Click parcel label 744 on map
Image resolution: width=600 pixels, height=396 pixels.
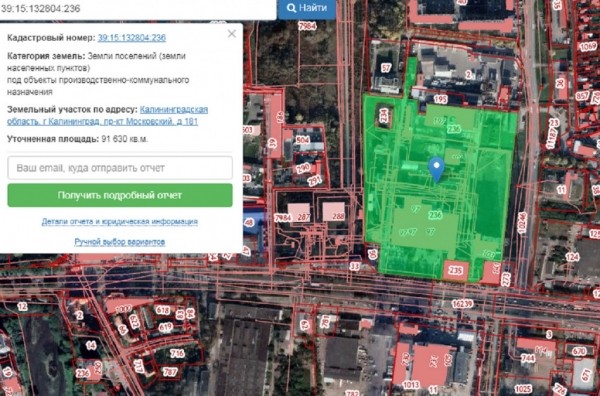pyautogui.click(x=528, y=358)
